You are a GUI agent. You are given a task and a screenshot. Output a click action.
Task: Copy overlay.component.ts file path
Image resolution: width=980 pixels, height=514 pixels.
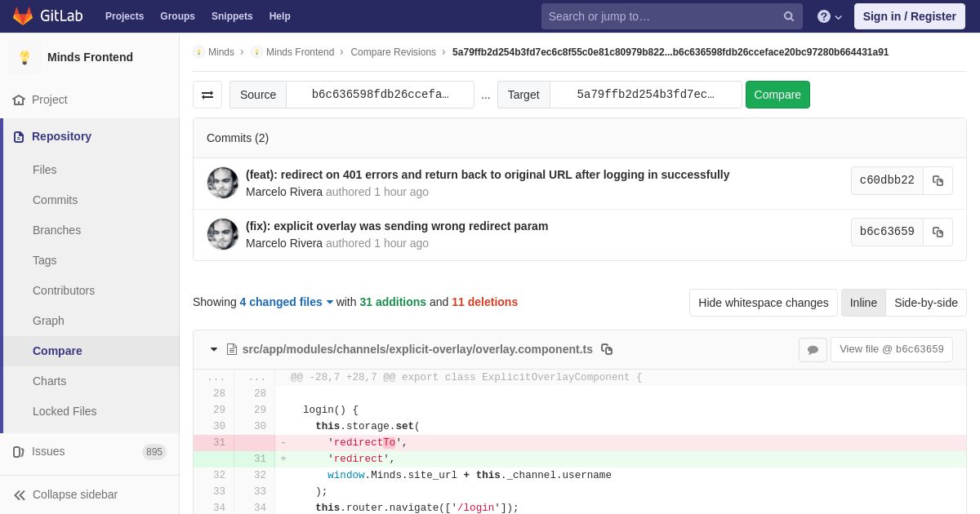point(607,349)
